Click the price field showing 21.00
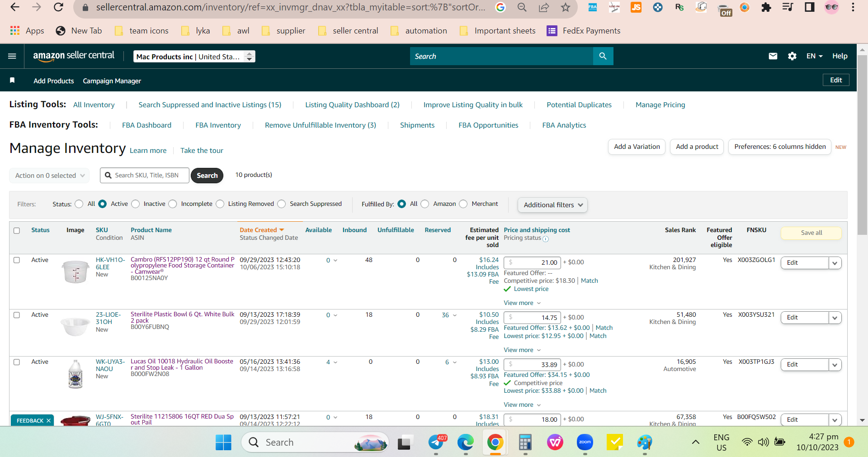This screenshot has height=457, width=868. click(532, 262)
